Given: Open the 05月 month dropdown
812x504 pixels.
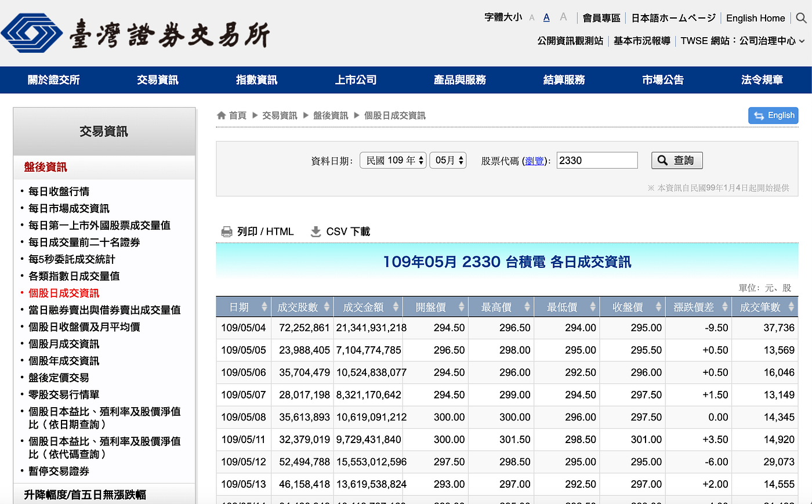Looking at the screenshot, I should 448,161.
